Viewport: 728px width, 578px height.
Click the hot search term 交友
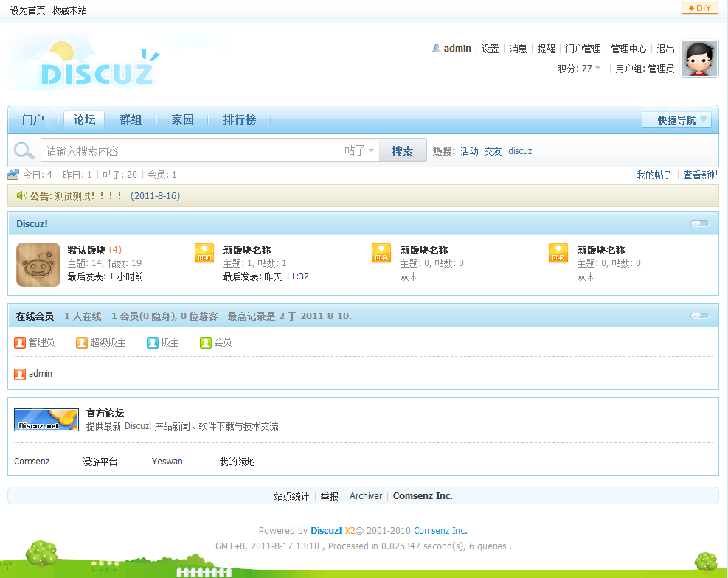click(493, 151)
